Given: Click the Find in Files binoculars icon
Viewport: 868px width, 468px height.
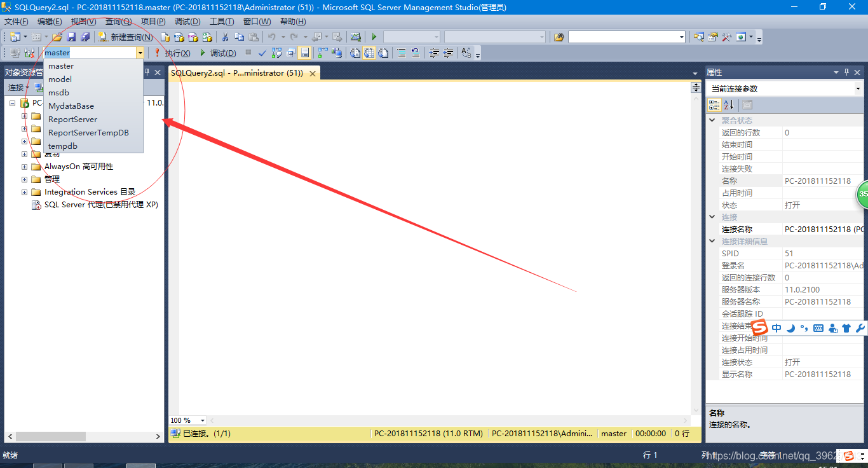Looking at the screenshot, I should tap(559, 37).
